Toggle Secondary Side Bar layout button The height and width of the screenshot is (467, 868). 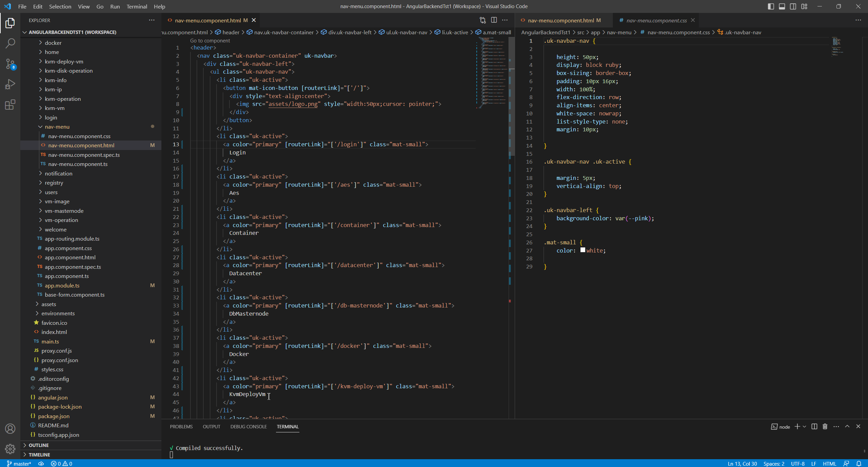793,6
